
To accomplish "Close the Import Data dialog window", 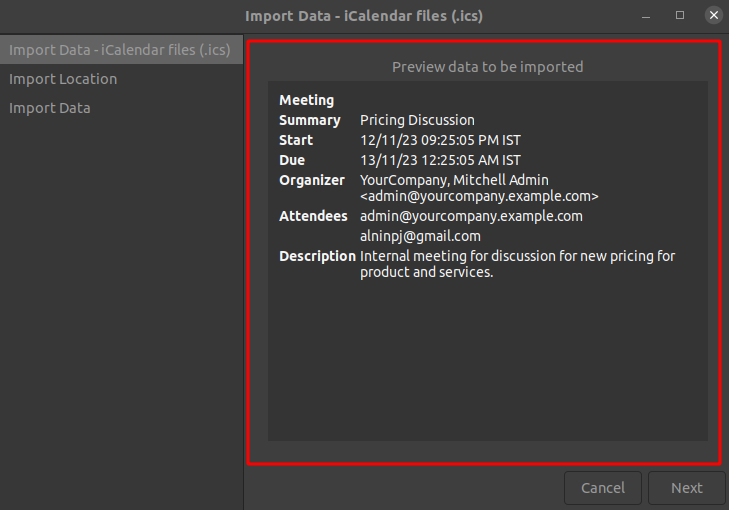I will (713, 15).
